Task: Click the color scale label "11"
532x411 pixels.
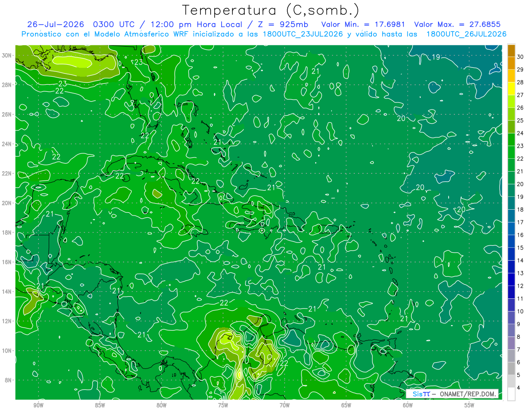Action: coord(520,298)
